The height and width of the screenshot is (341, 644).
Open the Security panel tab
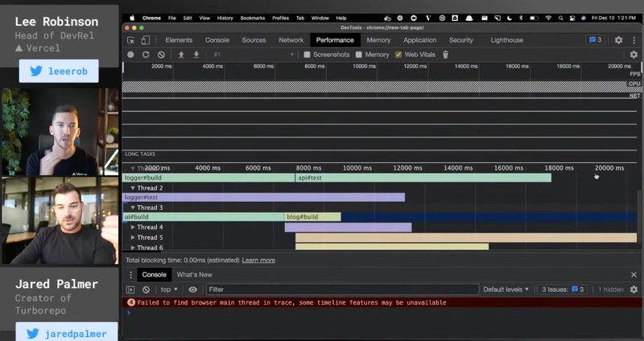pos(460,40)
